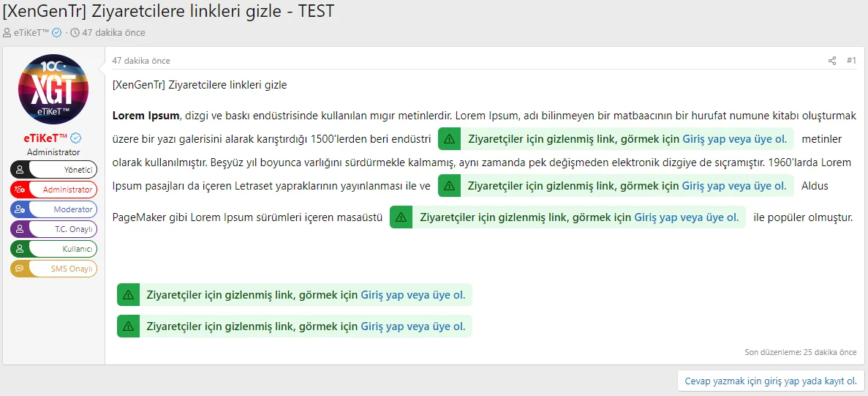Click the red Administrator badge icon

pos(20,190)
